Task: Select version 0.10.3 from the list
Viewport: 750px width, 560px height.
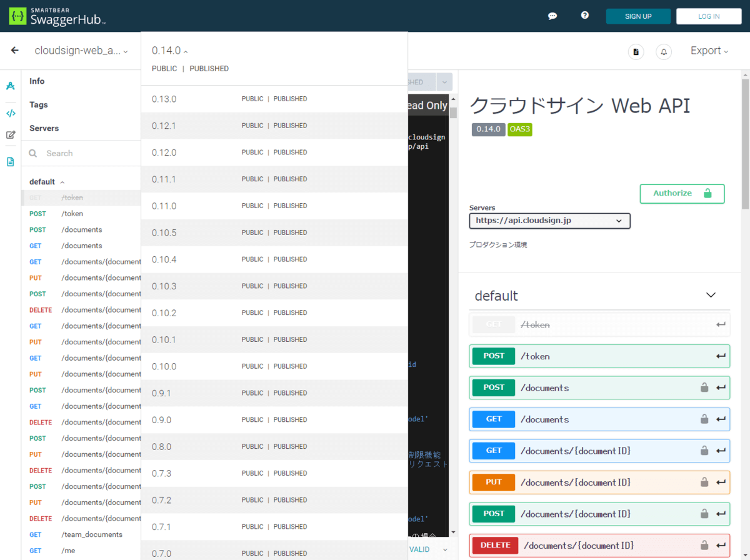Action: point(274,286)
